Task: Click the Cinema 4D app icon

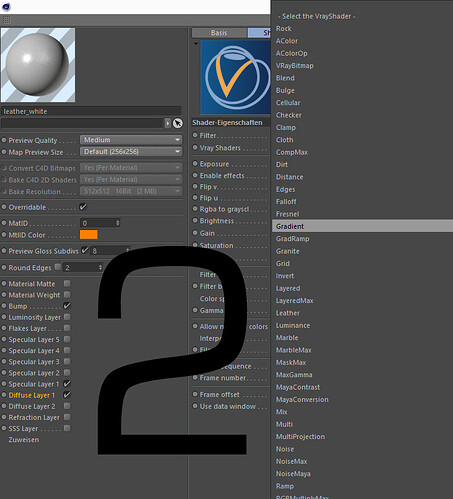Action: click(x=6, y=6)
